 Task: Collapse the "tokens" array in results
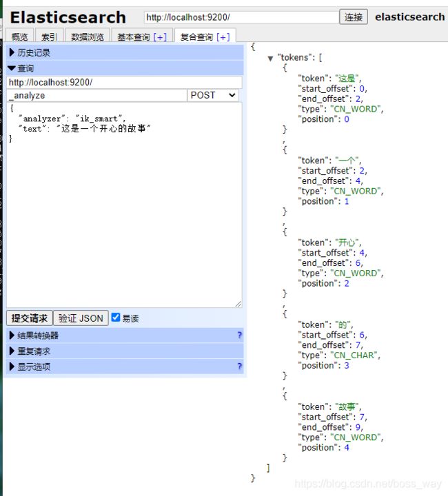click(270, 58)
